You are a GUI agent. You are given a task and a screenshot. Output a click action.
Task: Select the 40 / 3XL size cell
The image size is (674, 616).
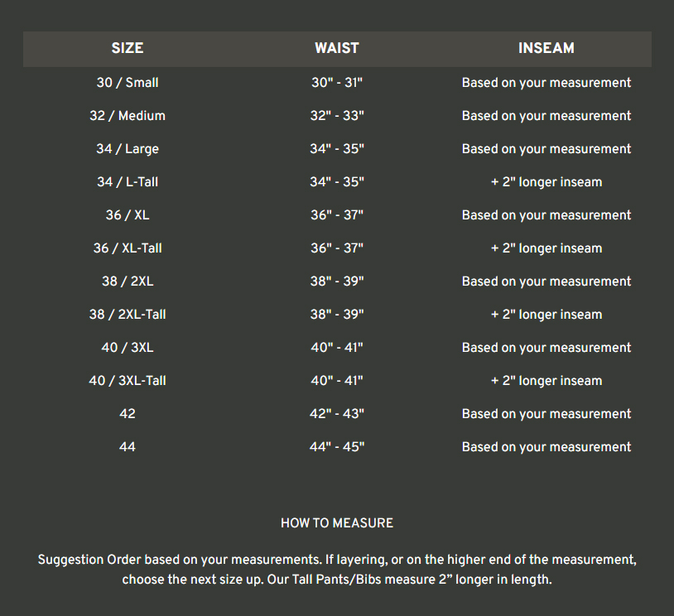point(128,348)
